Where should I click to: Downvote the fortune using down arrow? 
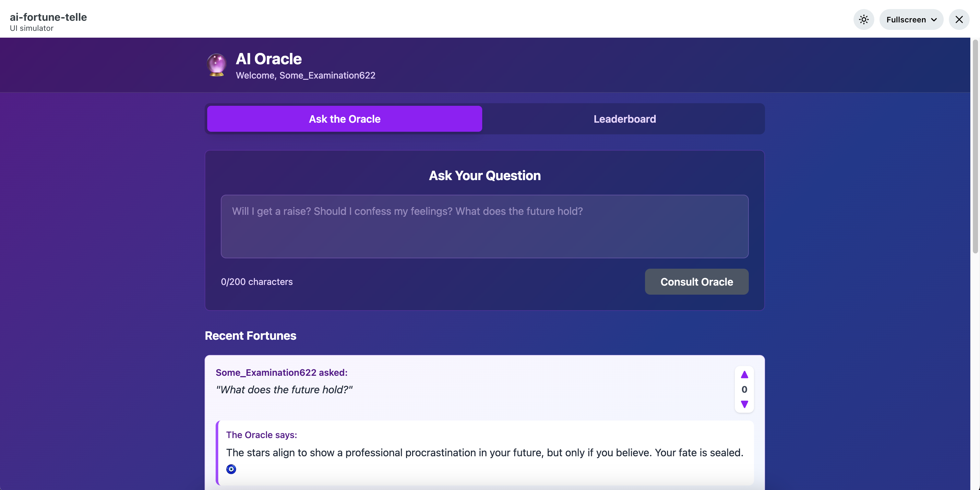click(744, 404)
